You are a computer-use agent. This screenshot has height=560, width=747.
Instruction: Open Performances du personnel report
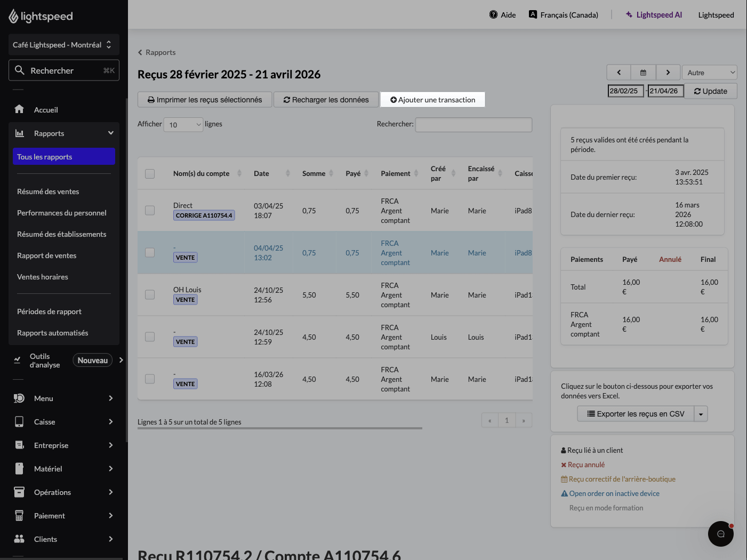62,213
